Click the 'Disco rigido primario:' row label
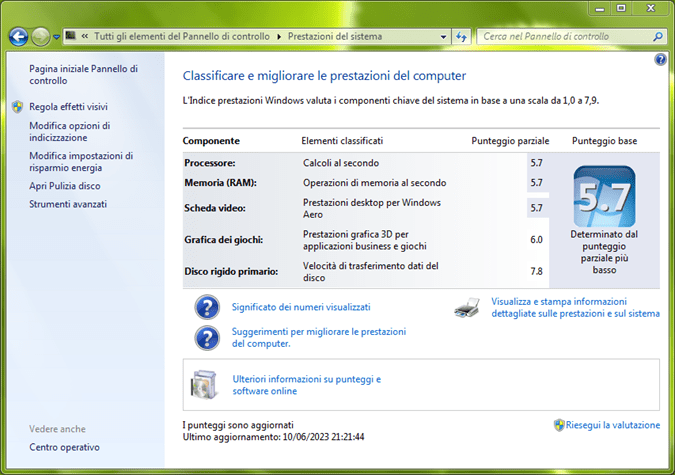 231,271
